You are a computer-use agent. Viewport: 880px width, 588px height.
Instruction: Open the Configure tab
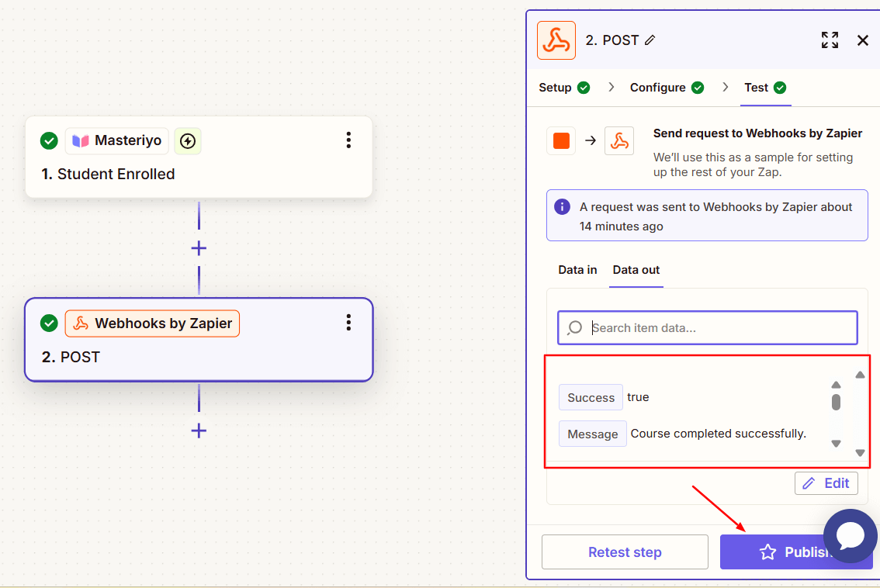[x=667, y=88]
